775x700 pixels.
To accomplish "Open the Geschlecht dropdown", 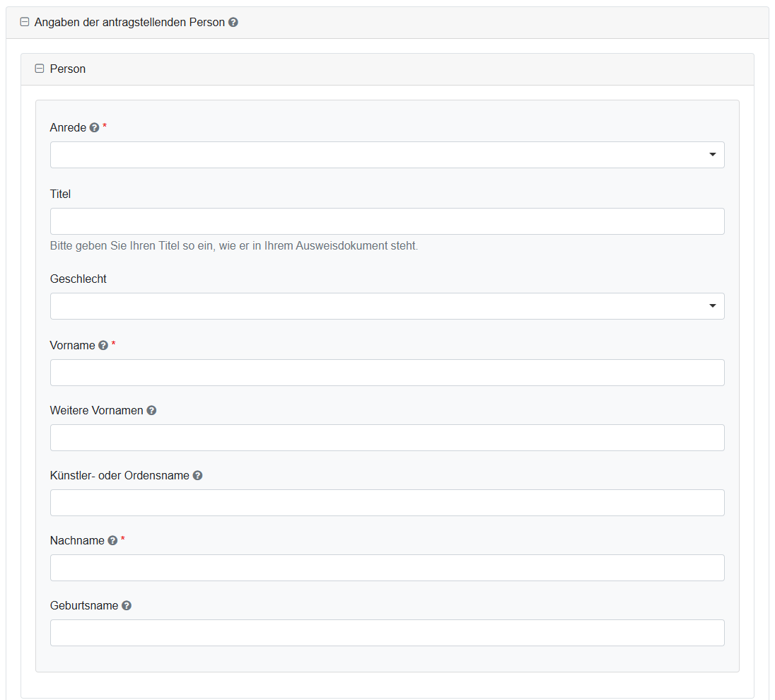I will pos(387,306).
